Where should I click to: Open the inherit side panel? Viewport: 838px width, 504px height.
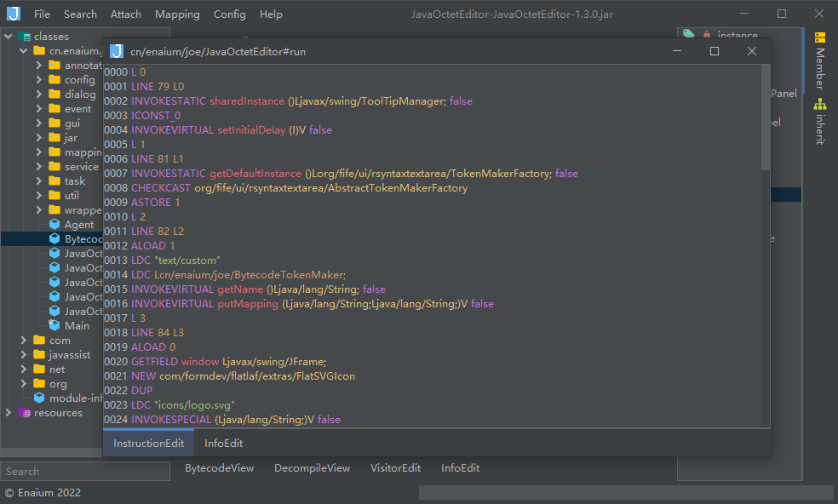(x=819, y=122)
